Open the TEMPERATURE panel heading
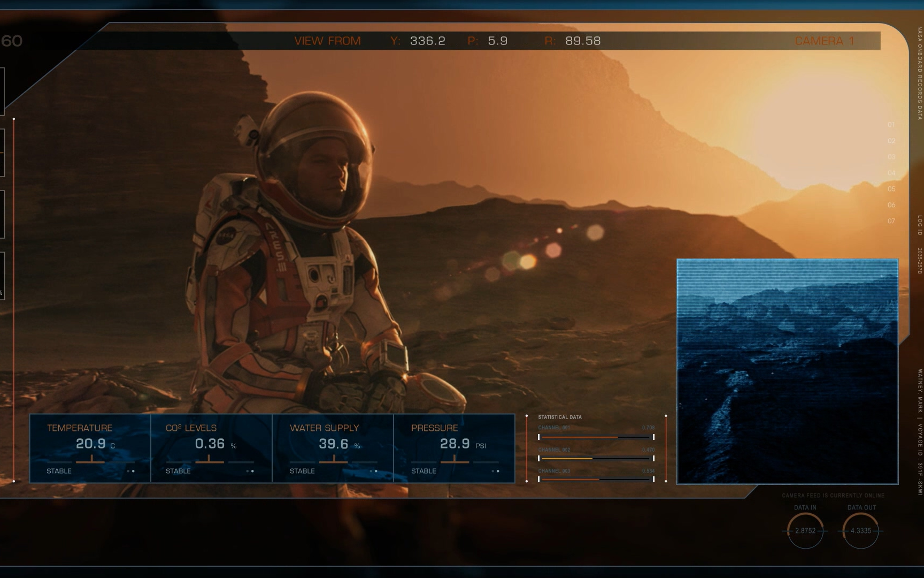The height and width of the screenshot is (578, 924). (x=80, y=428)
